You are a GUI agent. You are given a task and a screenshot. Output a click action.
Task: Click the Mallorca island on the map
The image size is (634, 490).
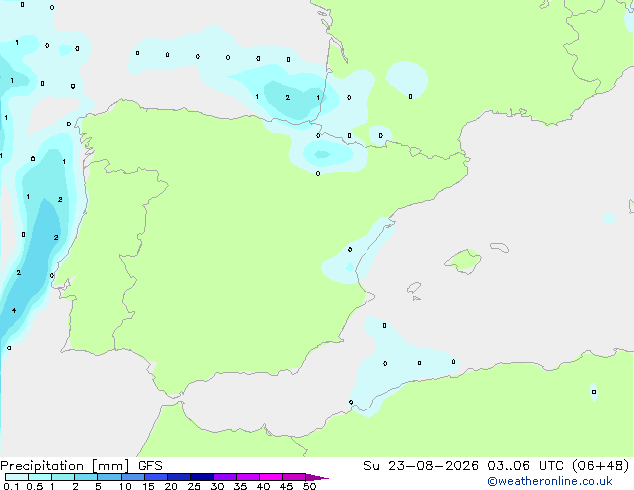[x=463, y=261]
